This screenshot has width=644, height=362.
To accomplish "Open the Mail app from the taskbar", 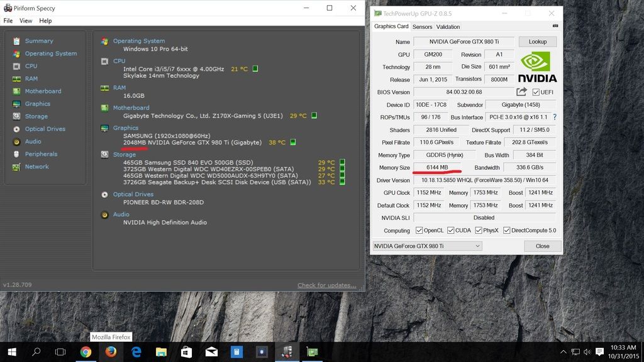I will pos(211,352).
